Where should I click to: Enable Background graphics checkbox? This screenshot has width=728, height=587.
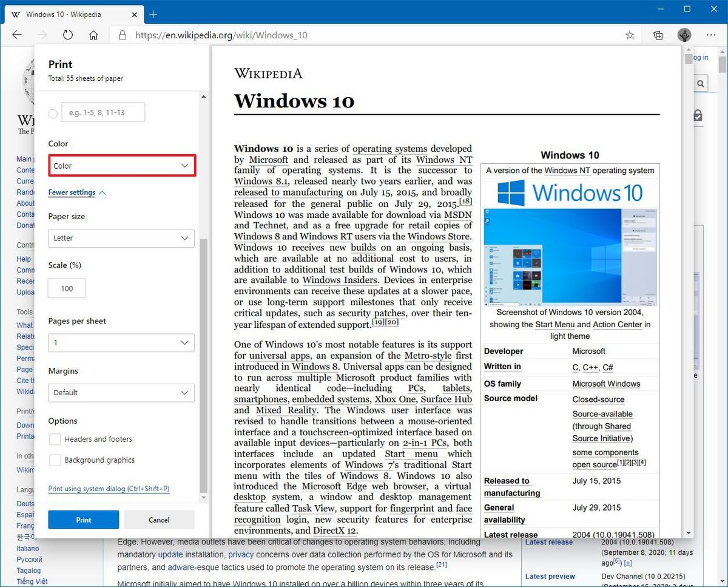tap(55, 460)
